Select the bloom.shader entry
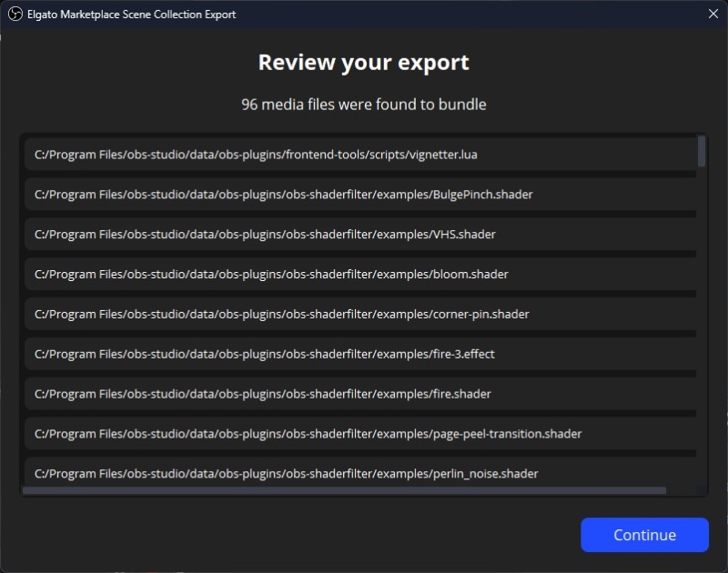Viewport: 728px width, 573px height. click(364, 274)
